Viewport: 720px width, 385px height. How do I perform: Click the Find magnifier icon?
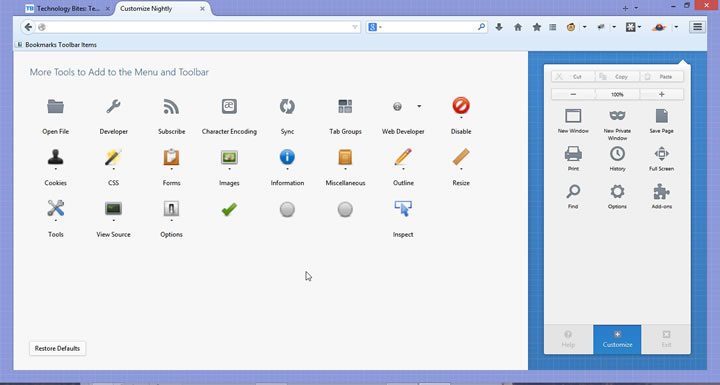point(573,191)
